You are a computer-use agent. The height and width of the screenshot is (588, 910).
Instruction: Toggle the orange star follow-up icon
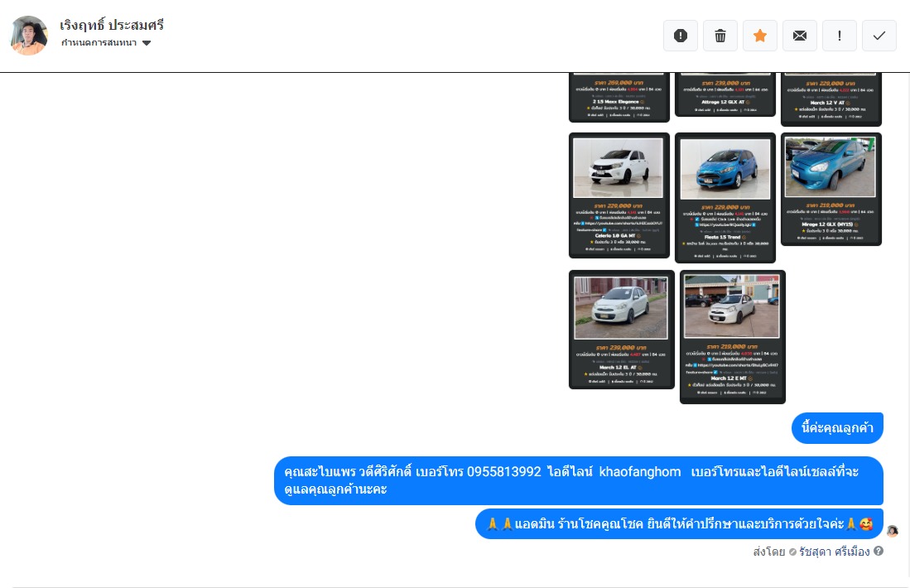760,36
